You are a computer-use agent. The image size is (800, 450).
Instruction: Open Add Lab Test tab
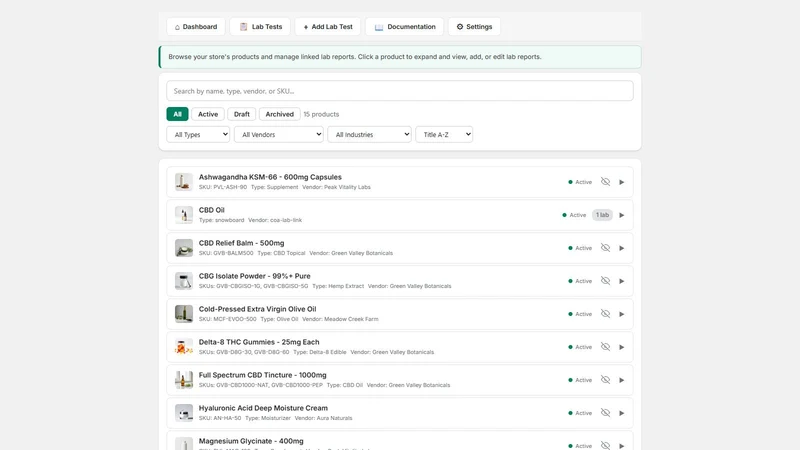[328, 27]
